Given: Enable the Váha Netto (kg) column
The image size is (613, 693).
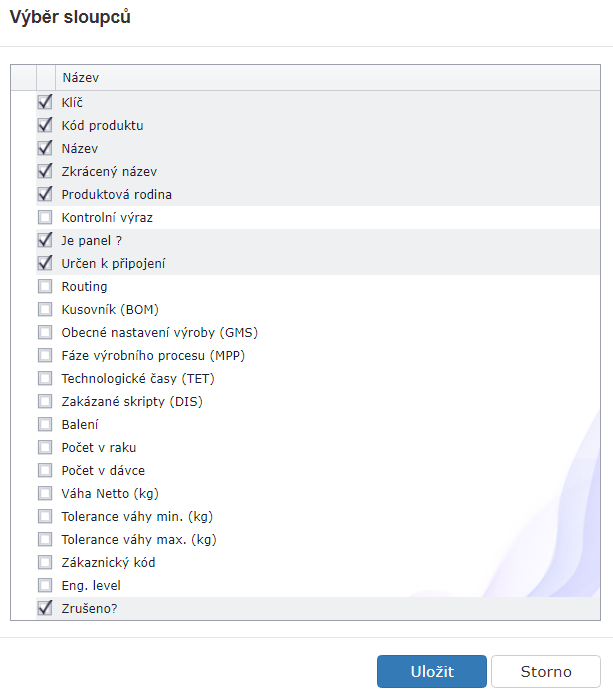Looking at the screenshot, I should coord(44,493).
